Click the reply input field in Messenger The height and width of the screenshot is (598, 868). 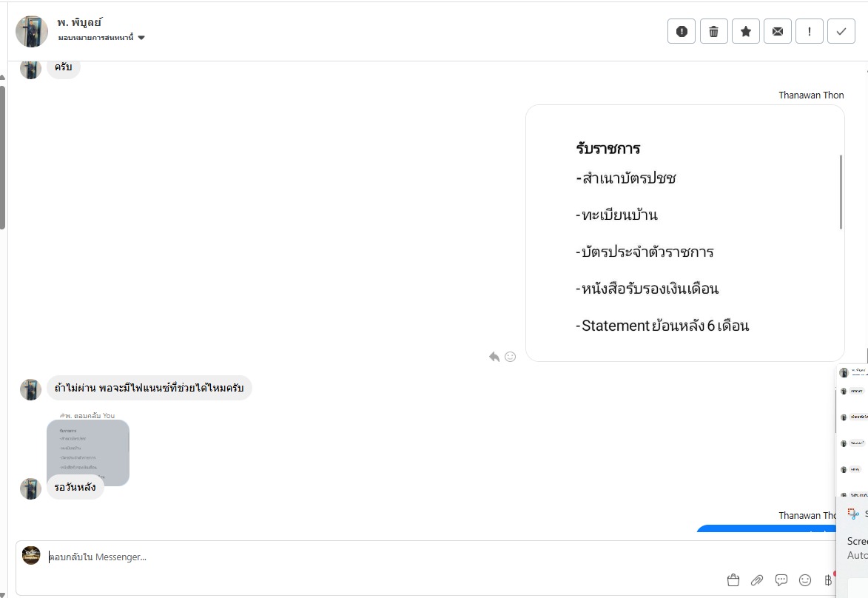(x=370, y=557)
